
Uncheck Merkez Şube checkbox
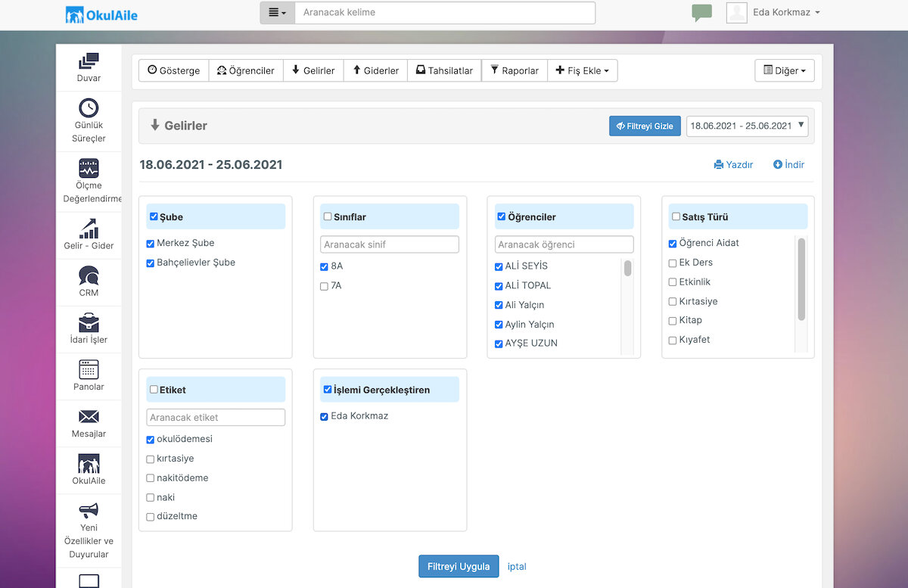pos(151,244)
